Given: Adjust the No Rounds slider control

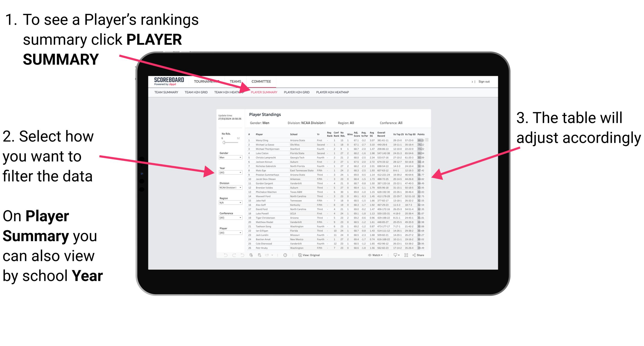Looking at the screenshot, I should [224, 142].
